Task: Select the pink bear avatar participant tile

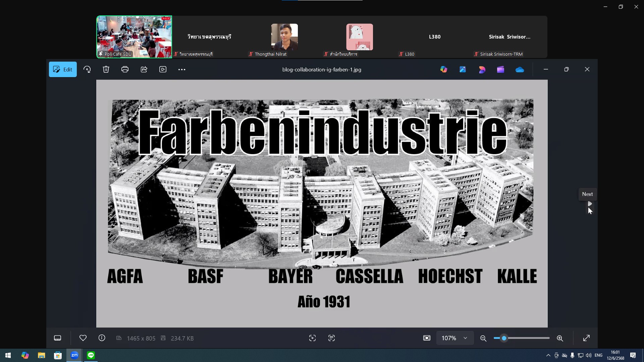Action: [360, 37]
